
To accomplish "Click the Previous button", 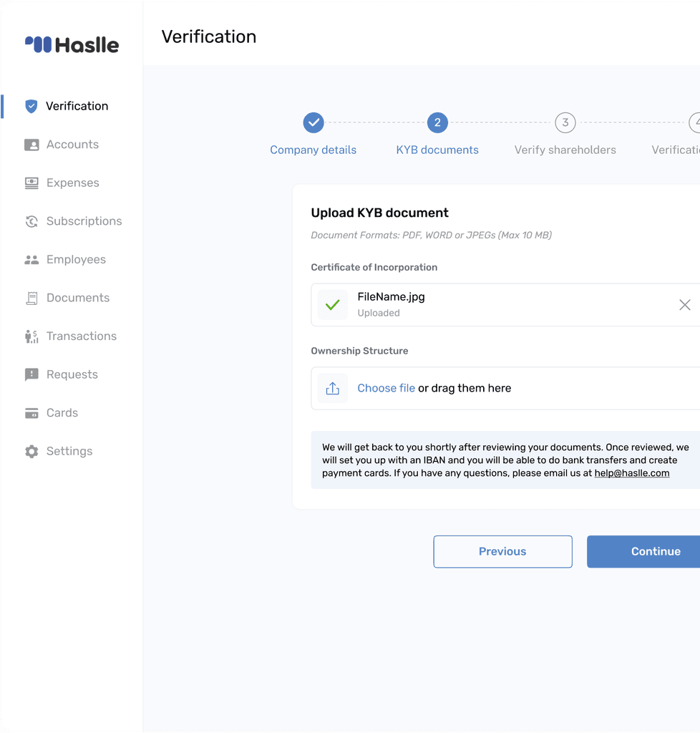I will coord(502,552).
